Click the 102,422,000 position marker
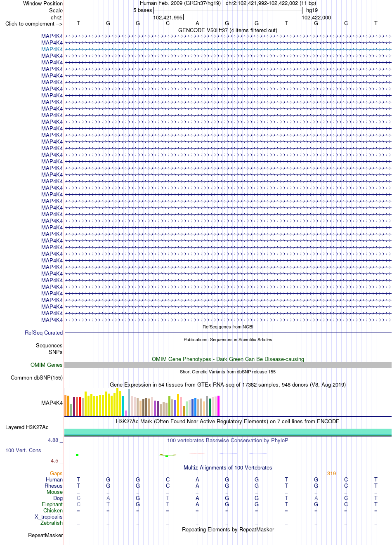 316,17
